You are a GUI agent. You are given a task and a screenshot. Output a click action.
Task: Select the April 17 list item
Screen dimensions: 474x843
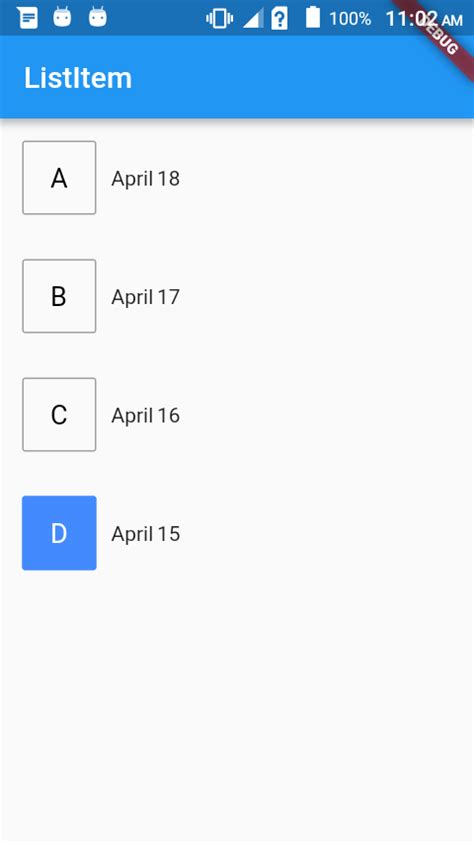coord(237,296)
